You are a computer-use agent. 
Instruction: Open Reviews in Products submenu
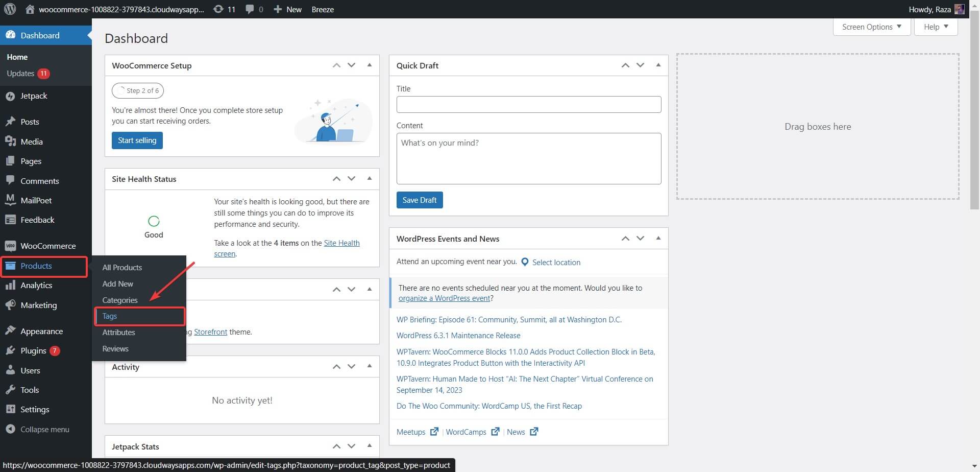click(x=115, y=348)
